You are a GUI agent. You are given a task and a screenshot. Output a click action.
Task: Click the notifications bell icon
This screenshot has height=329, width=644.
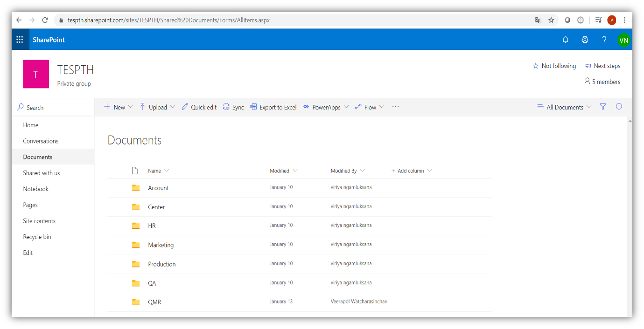pos(565,40)
